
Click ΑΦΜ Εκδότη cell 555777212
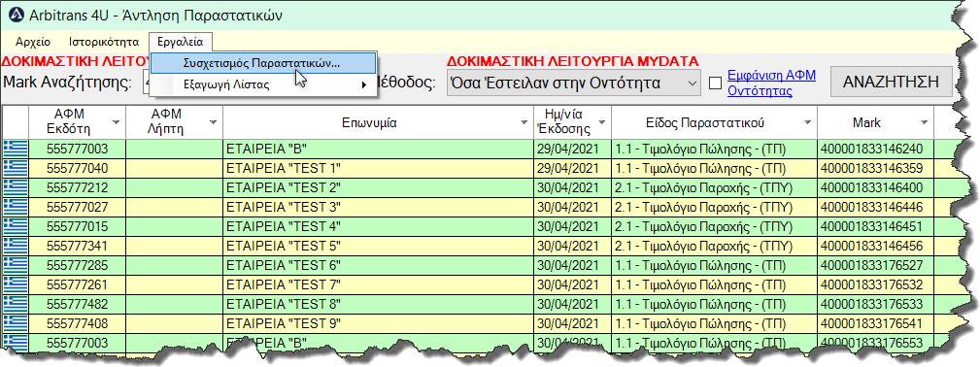click(78, 188)
